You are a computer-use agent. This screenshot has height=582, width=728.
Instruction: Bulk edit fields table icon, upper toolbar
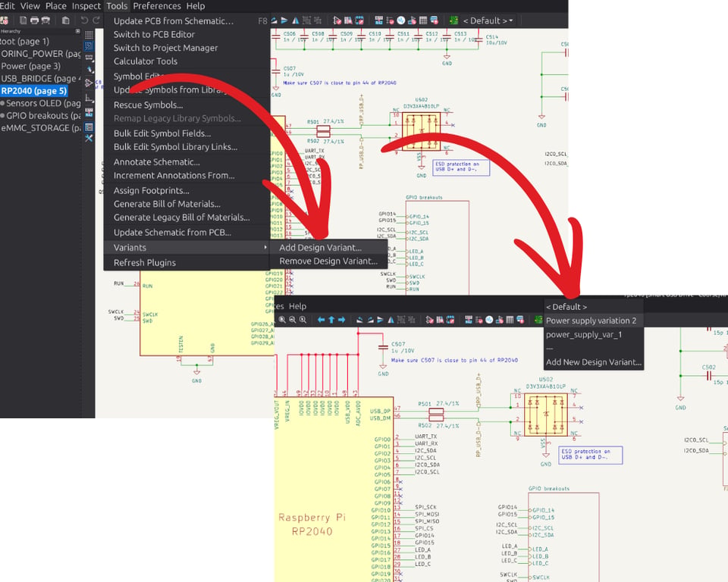[423, 20]
